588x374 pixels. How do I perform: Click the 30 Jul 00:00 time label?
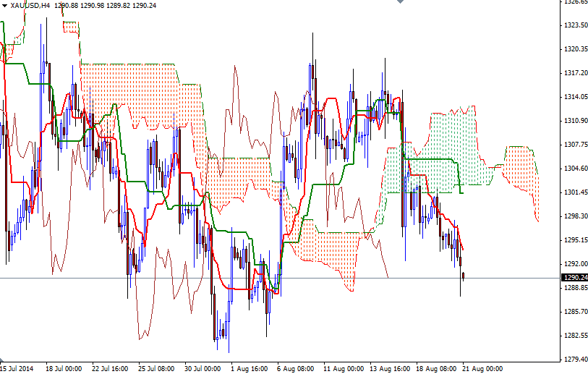(203, 369)
